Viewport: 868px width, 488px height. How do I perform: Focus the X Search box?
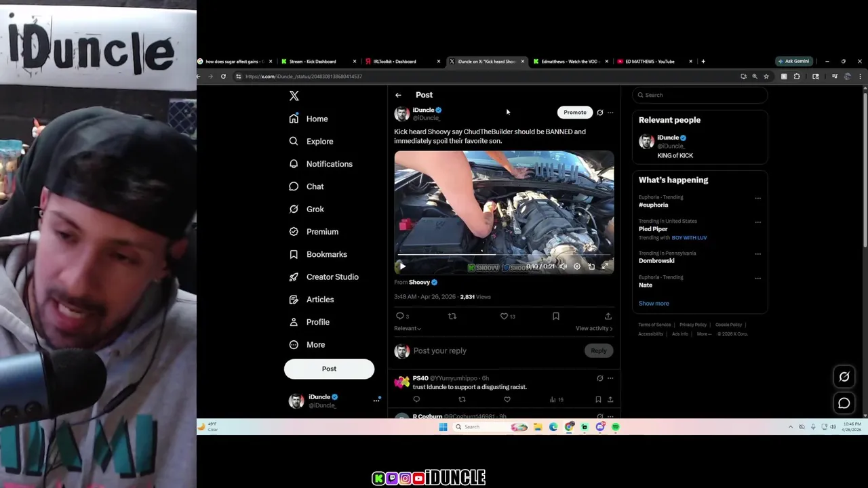[x=700, y=95]
